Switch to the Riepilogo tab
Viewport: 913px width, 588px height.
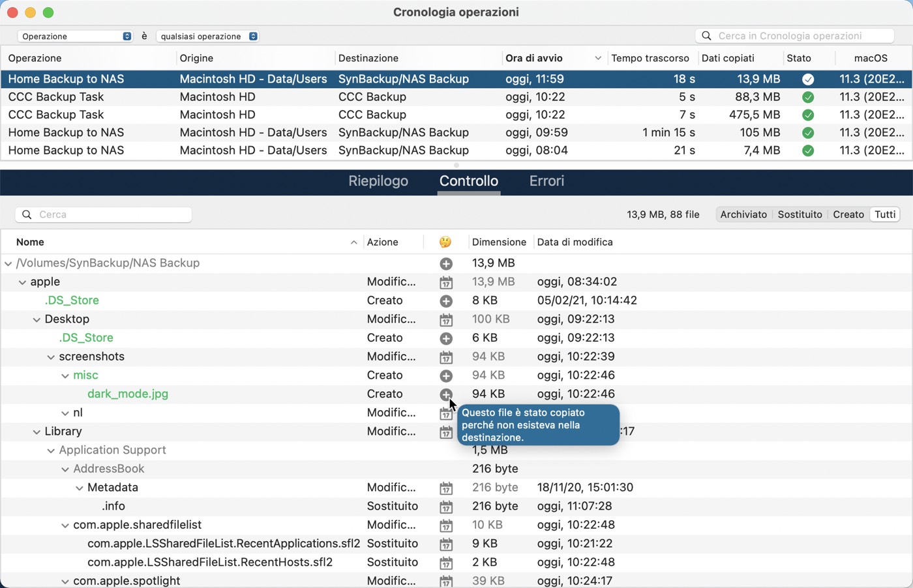point(378,181)
